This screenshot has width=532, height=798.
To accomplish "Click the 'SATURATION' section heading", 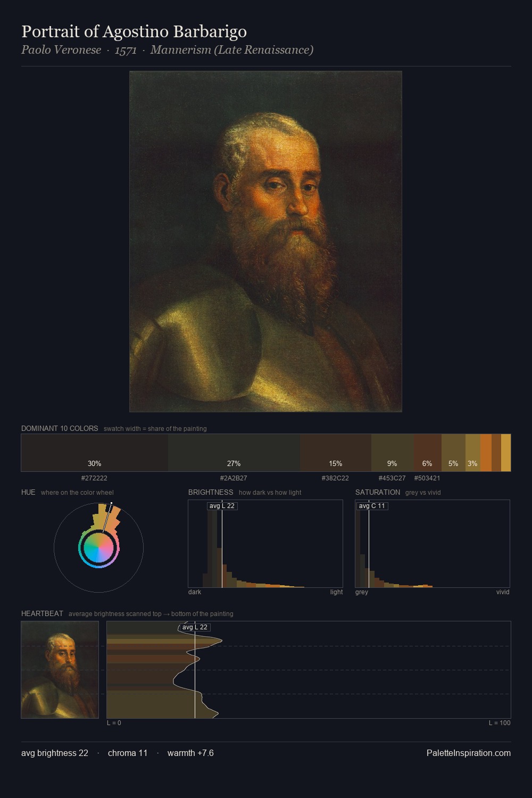I will (378, 492).
